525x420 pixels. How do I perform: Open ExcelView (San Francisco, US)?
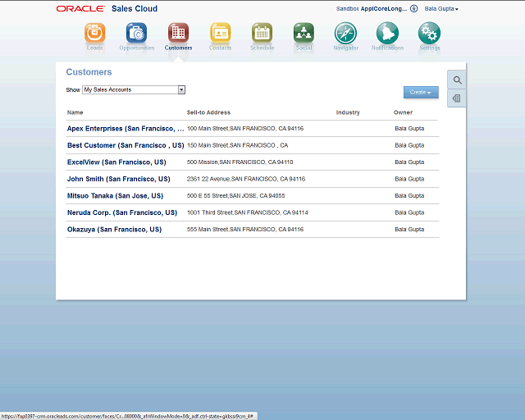(x=116, y=162)
